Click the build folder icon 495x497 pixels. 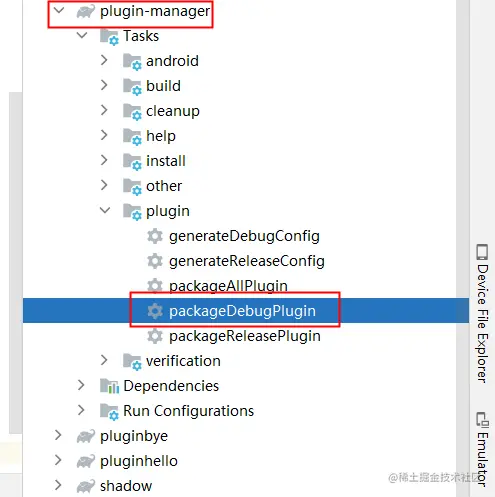(x=132, y=87)
